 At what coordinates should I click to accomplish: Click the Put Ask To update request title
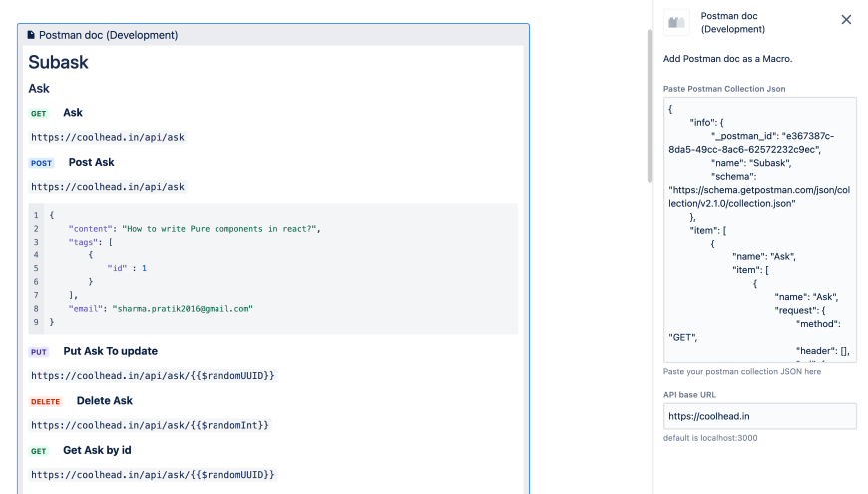[x=110, y=351]
